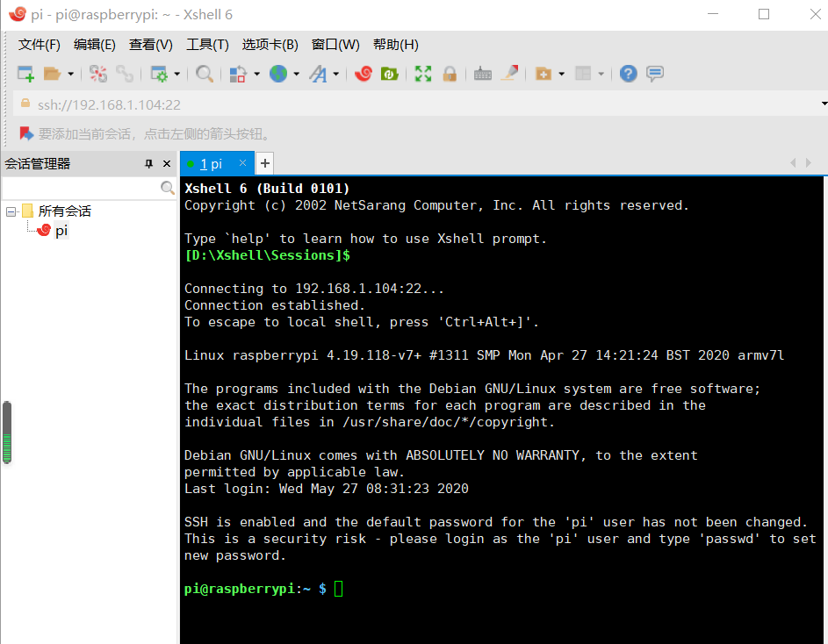This screenshot has height=644, width=828.
Task: Expand the color scheme dropdown arrow
Action: point(256,74)
